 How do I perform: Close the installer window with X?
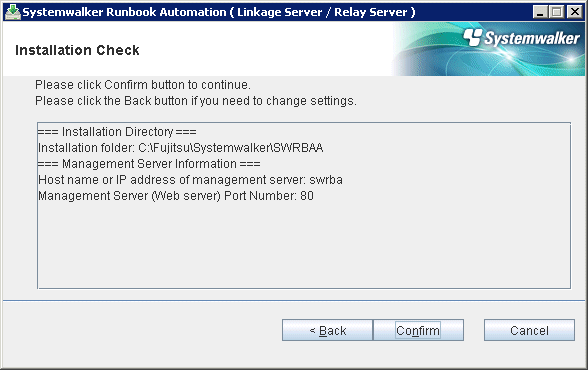click(x=574, y=12)
